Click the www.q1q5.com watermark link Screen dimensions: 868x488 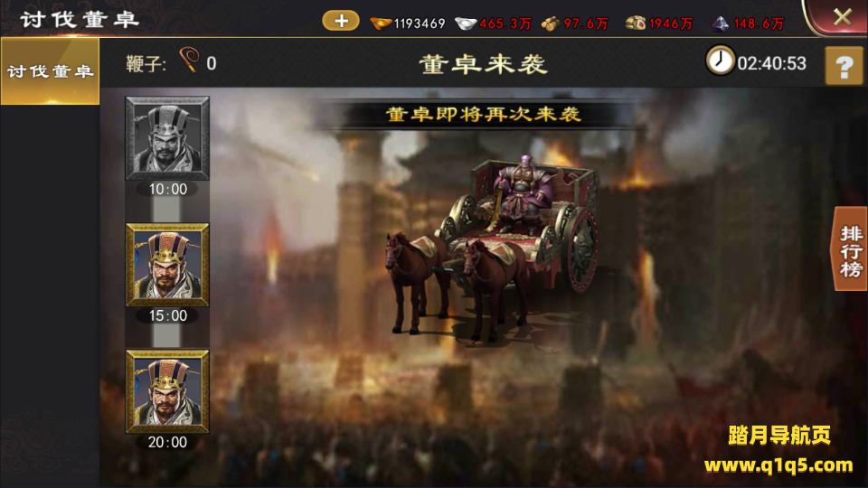(778, 465)
